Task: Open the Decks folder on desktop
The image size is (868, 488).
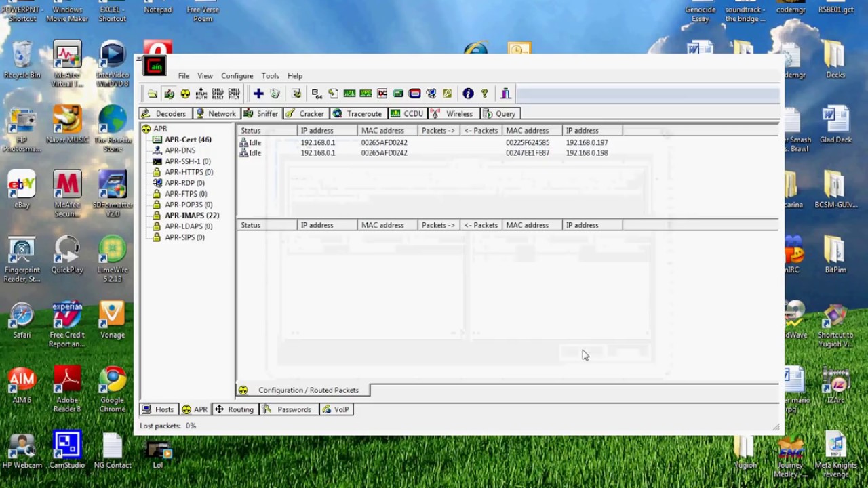Action: [835, 60]
